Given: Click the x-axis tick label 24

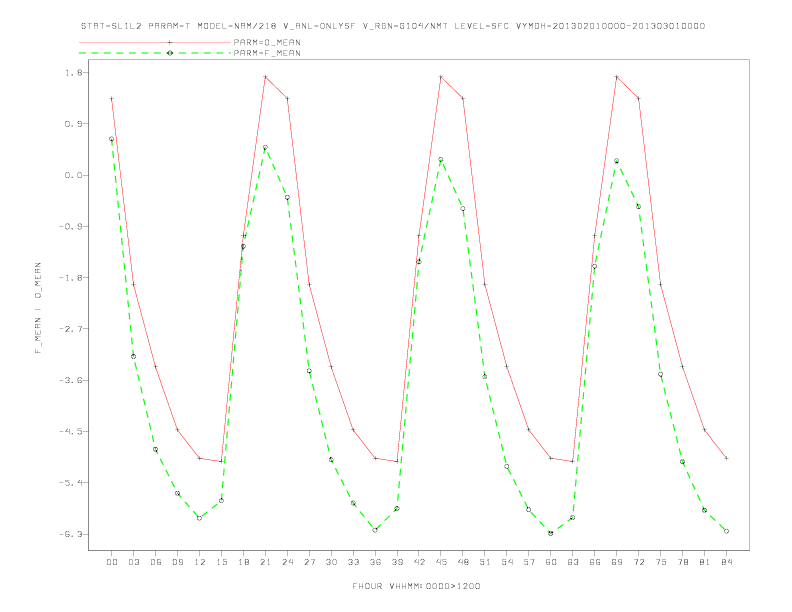Looking at the screenshot, I should pyautogui.click(x=287, y=562).
